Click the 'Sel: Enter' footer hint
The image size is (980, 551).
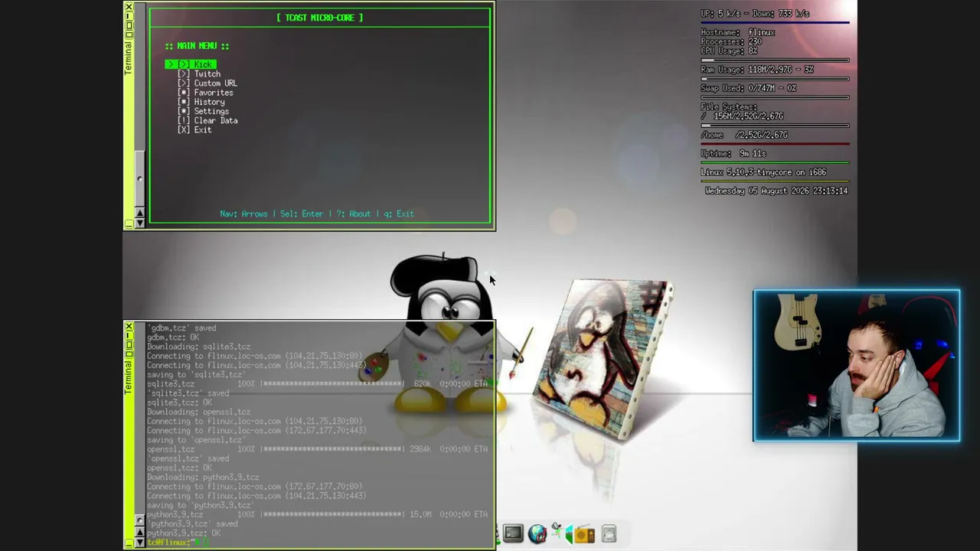302,214
